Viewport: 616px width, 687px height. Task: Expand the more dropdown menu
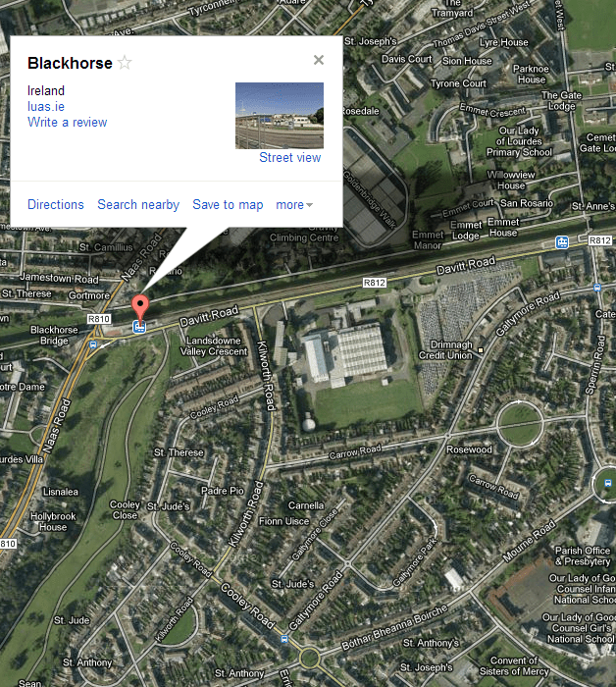point(293,204)
